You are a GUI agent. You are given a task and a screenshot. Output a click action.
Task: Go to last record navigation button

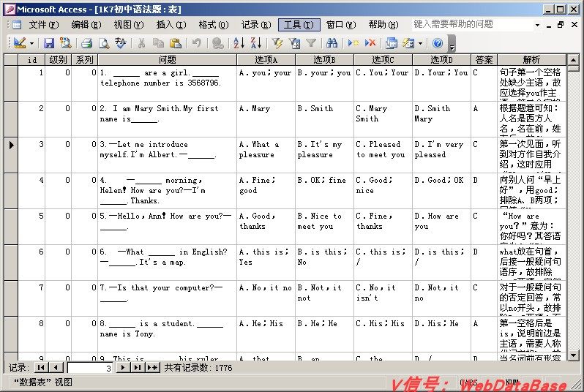tap(137, 367)
